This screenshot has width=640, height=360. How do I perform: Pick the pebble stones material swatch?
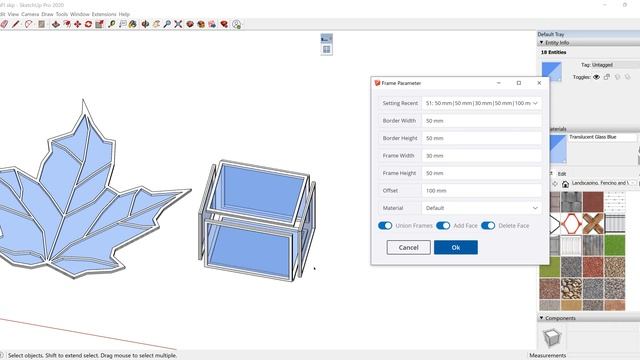point(571,289)
